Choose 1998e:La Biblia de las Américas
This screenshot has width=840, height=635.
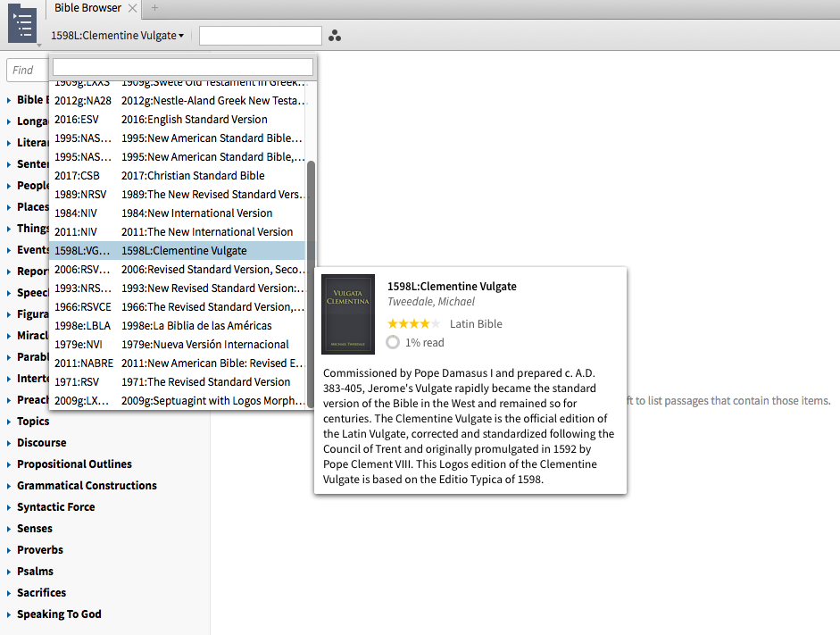coord(179,326)
